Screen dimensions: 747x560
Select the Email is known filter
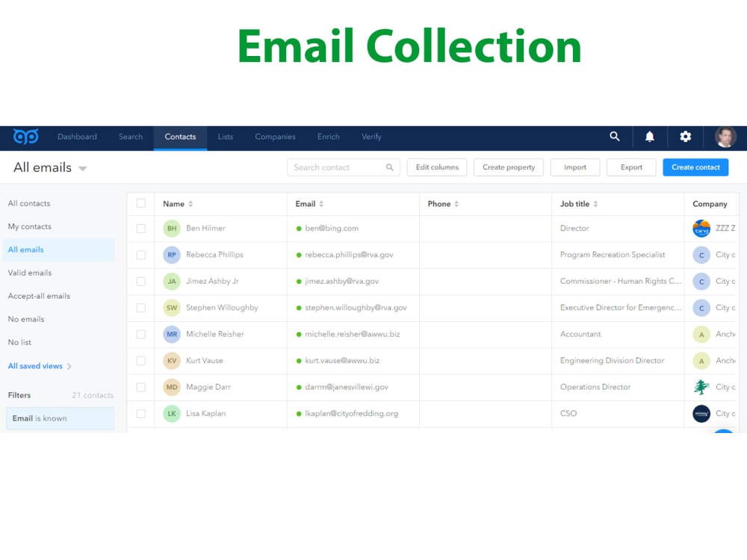click(61, 419)
